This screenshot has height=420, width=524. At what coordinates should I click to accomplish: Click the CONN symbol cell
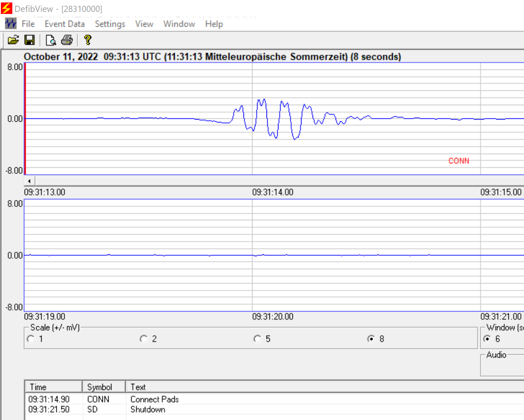click(x=98, y=399)
